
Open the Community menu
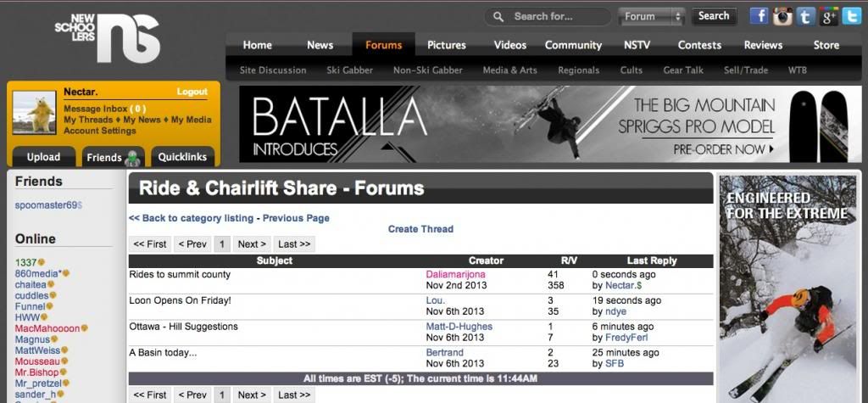click(x=573, y=45)
